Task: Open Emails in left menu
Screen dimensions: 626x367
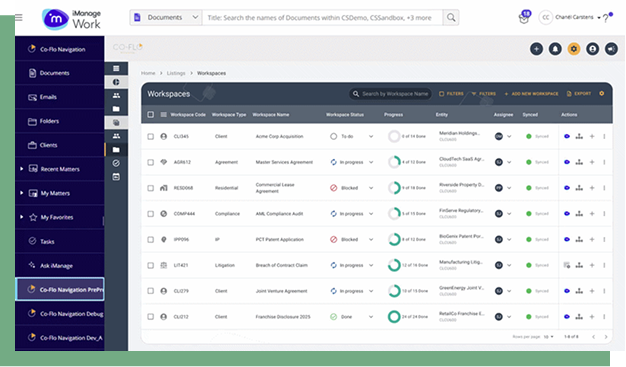Action: 59,97
